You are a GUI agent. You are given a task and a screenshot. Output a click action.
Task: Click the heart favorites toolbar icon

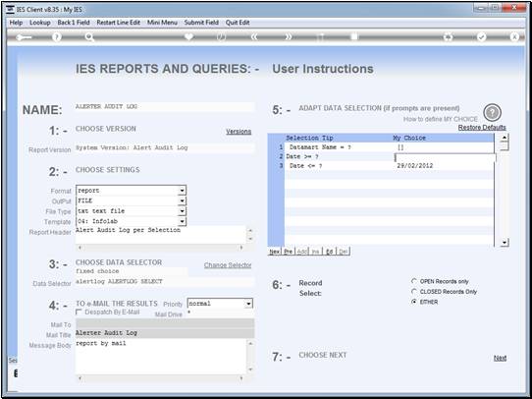pos(189,36)
